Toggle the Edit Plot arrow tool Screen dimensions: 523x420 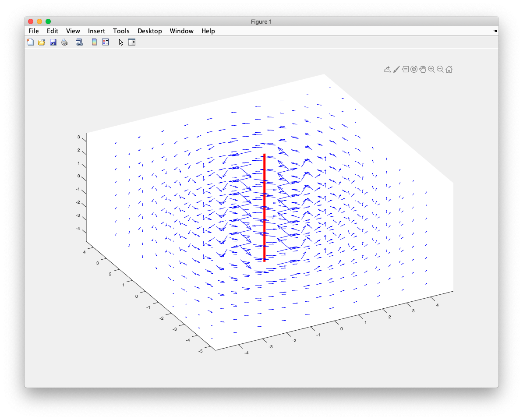click(121, 42)
